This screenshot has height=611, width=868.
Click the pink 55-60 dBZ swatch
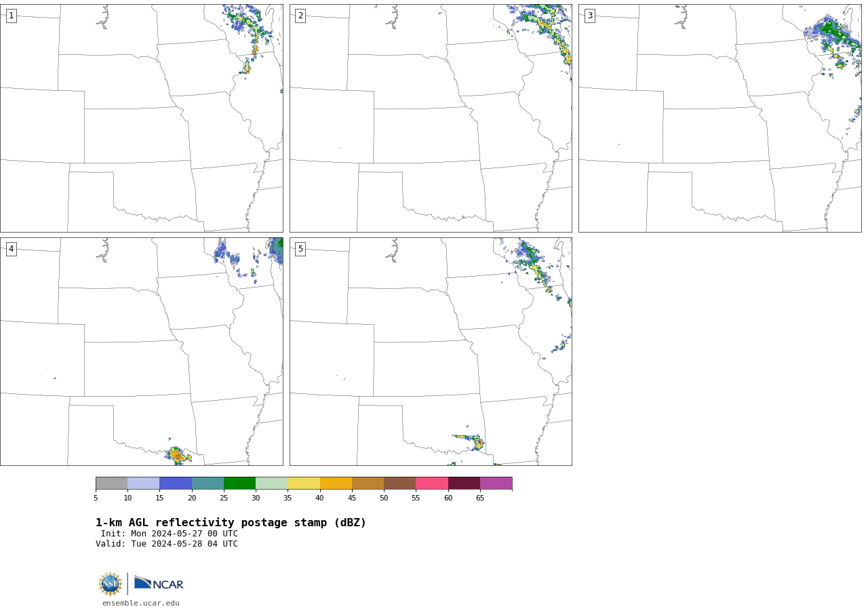(432, 484)
